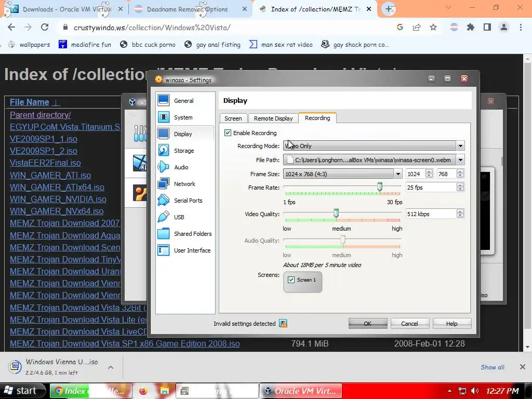Expand File Path dropdown arrow
532x399 pixels.
(x=460, y=160)
